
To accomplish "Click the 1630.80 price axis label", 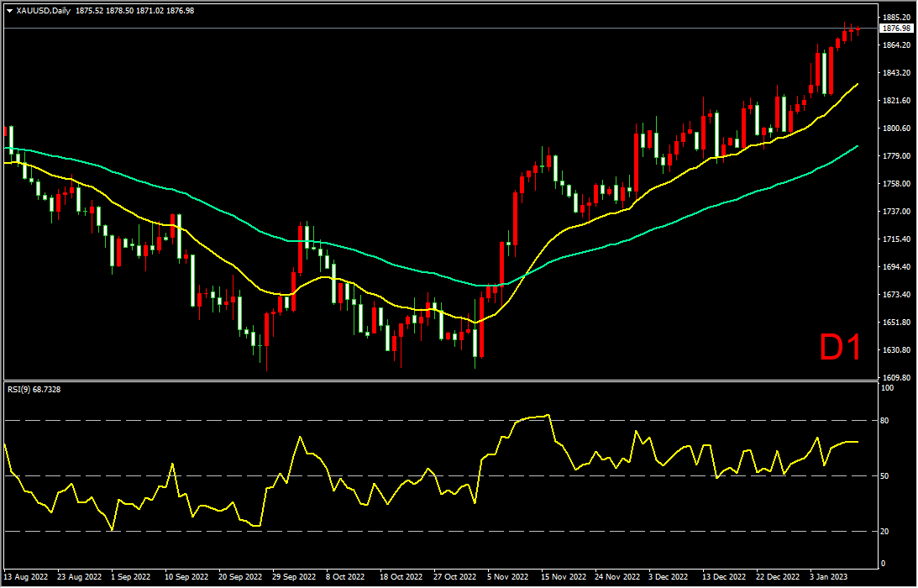I will pyautogui.click(x=896, y=350).
